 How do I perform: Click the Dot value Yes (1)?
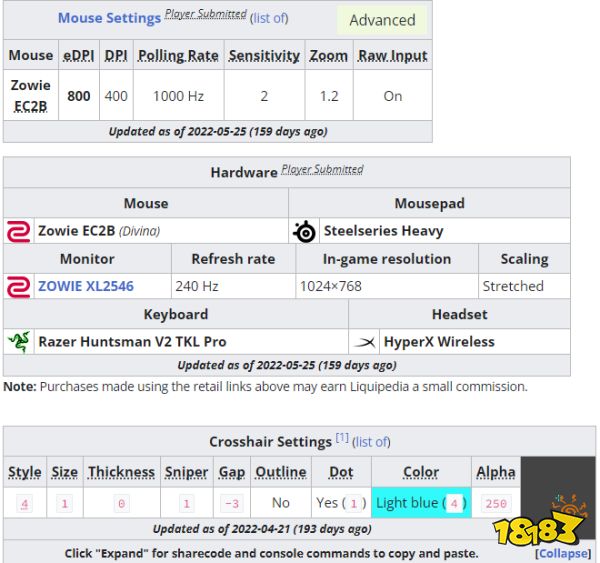point(341,503)
